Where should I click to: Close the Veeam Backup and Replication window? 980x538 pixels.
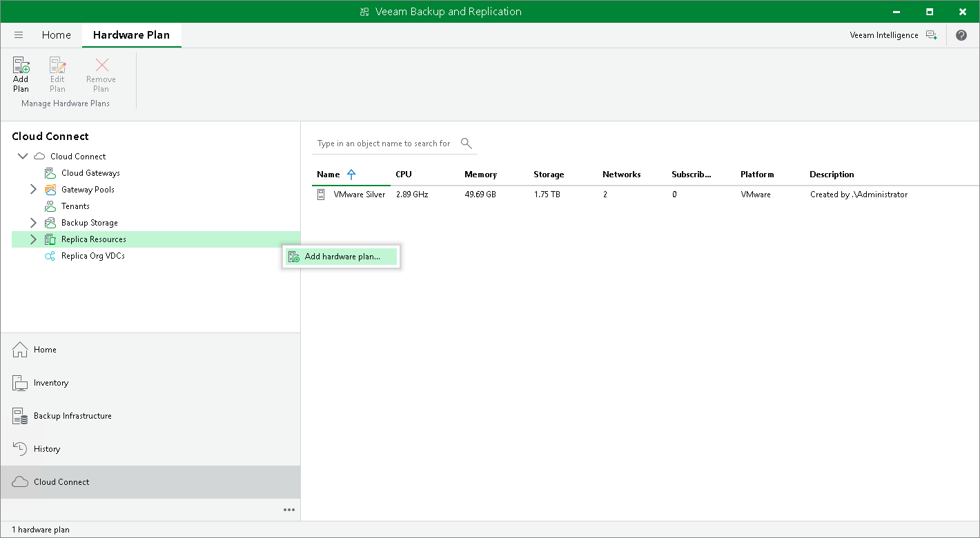[x=963, y=12]
